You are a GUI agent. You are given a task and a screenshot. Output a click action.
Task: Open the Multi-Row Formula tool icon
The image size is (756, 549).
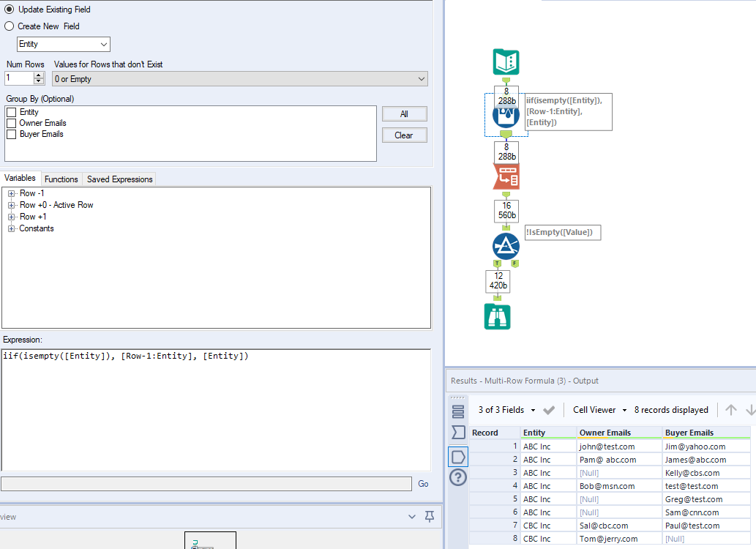(x=505, y=117)
